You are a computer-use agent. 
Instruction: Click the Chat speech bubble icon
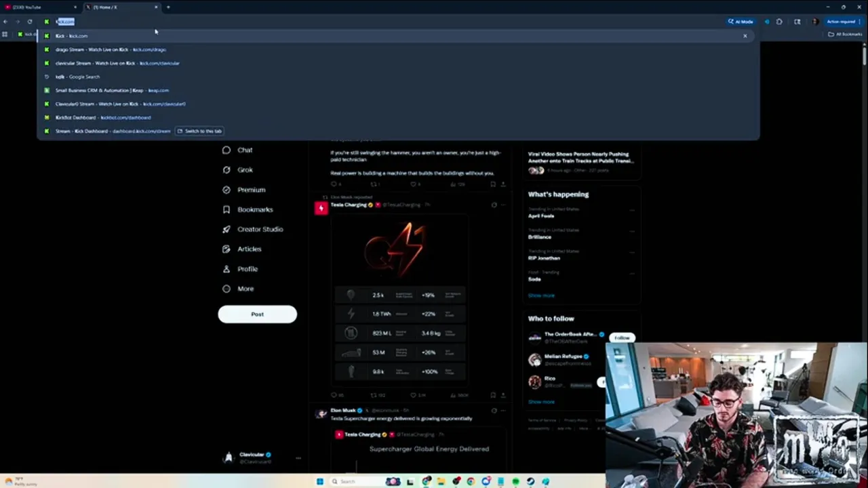pos(226,150)
